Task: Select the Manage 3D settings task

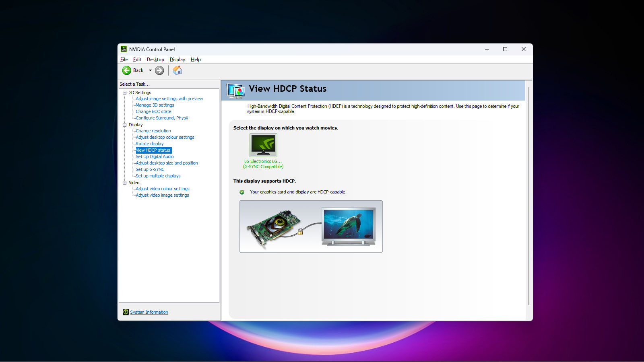Action: point(155,105)
